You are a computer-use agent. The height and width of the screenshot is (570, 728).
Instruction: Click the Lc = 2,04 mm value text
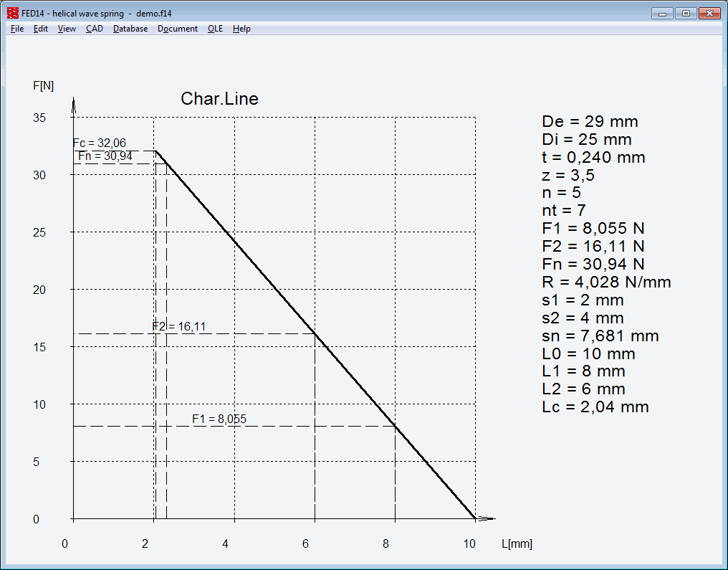coord(595,407)
